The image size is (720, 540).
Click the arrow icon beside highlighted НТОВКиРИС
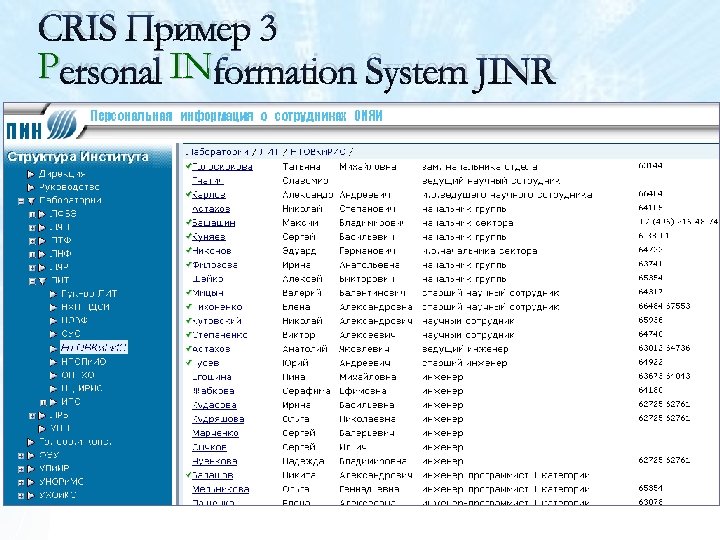(x=53, y=348)
